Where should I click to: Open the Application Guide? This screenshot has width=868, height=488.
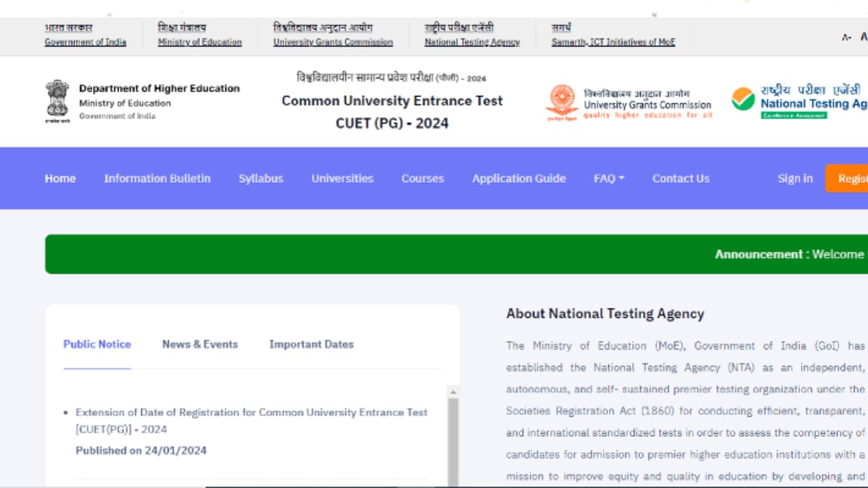[x=519, y=178]
